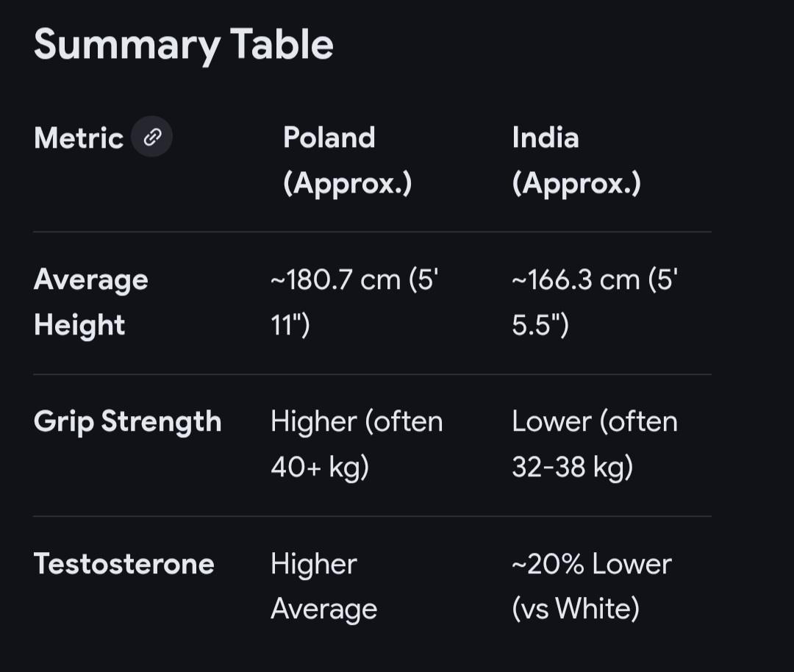Image resolution: width=794 pixels, height=672 pixels.
Task: Click the copy link icon beside Metric
Action: click(151, 137)
